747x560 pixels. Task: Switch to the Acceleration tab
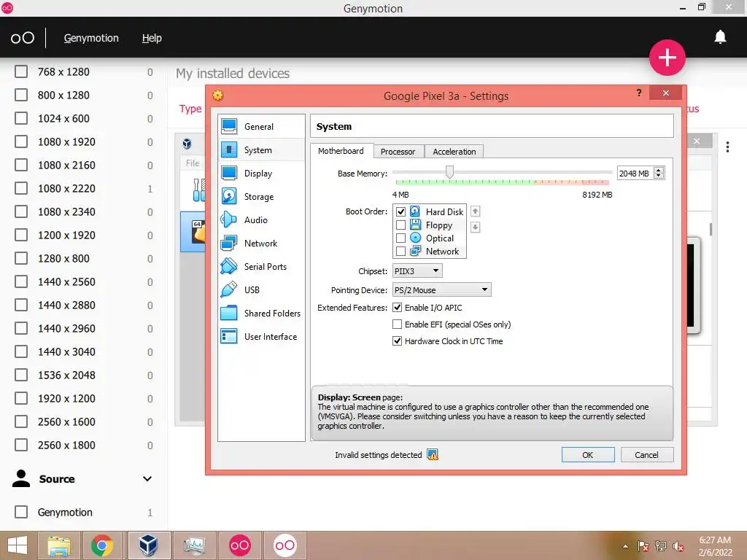(x=454, y=152)
